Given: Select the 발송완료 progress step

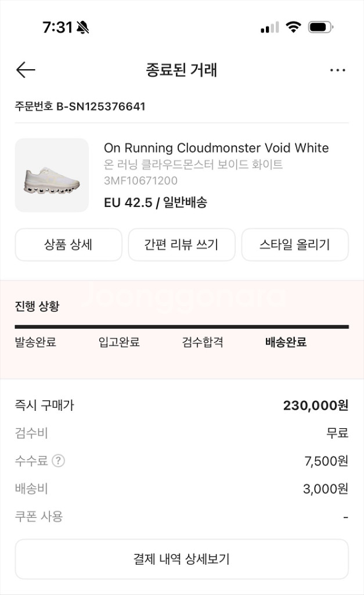Looking at the screenshot, I should coord(35,342).
